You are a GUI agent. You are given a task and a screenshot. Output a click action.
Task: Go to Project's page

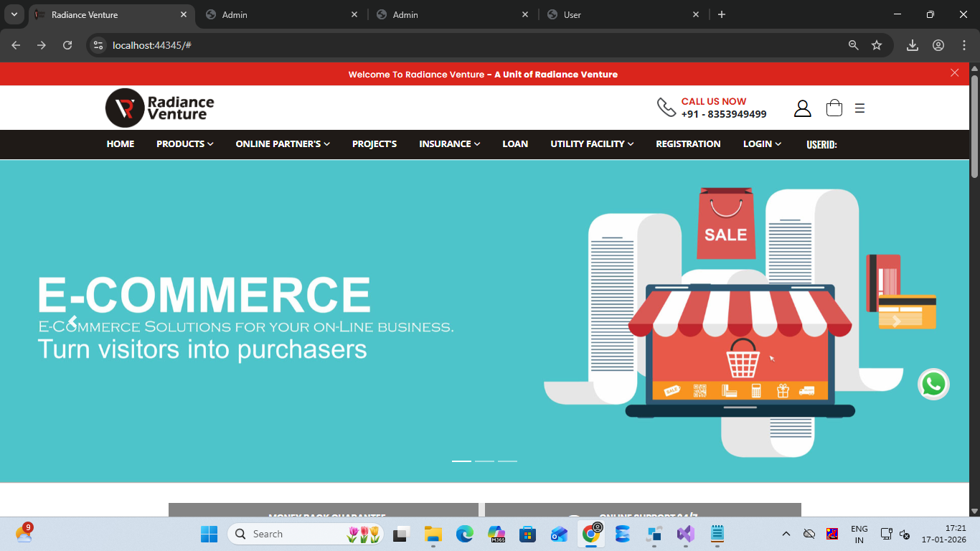click(x=374, y=144)
